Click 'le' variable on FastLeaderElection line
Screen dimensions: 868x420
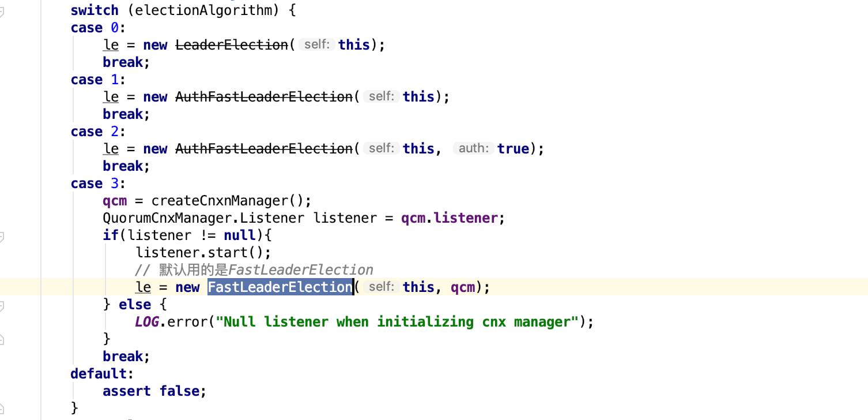point(143,287)
